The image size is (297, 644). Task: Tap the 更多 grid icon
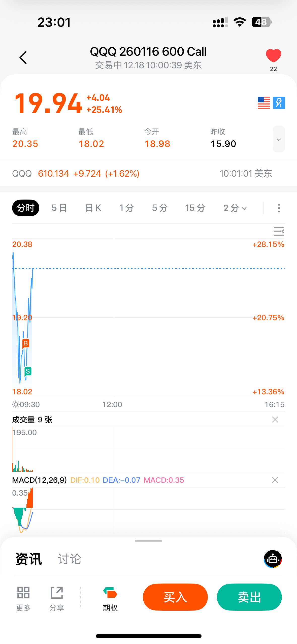tap(23, 593)
